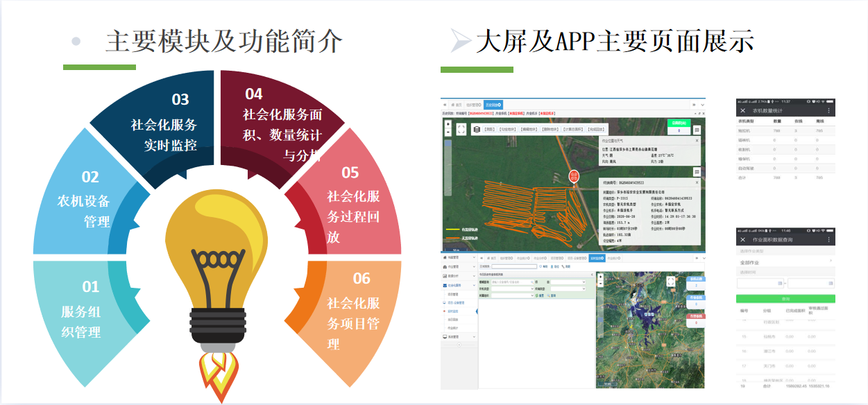Close the 作业位置与天气 info panel

[x=697, y=140]
